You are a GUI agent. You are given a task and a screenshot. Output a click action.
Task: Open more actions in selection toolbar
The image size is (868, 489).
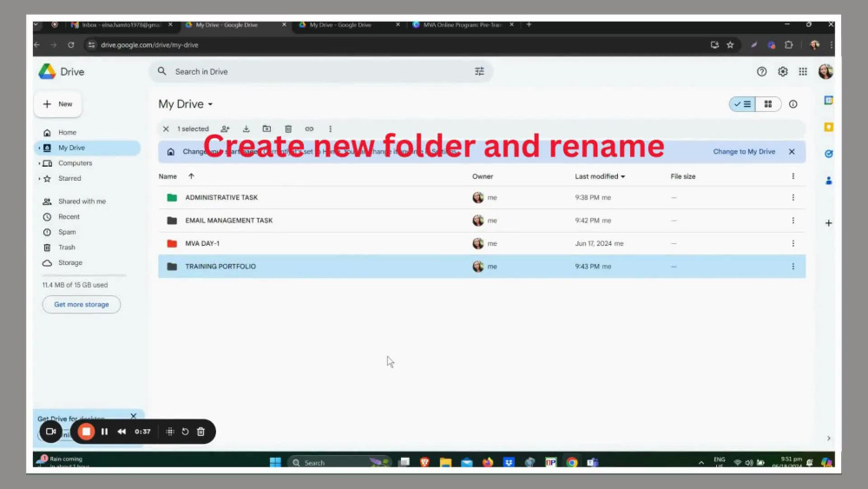point(331,129)
